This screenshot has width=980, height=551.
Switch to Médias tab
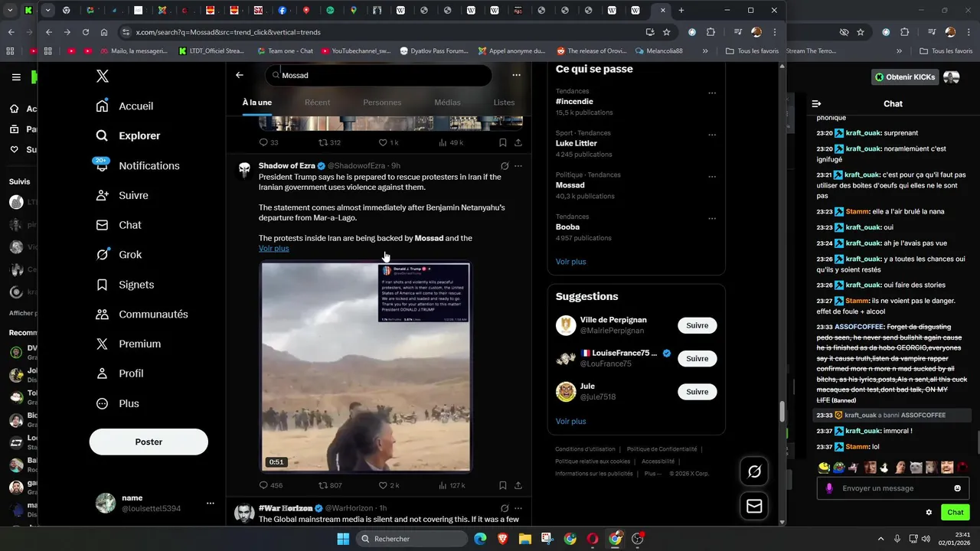(448, 103)
